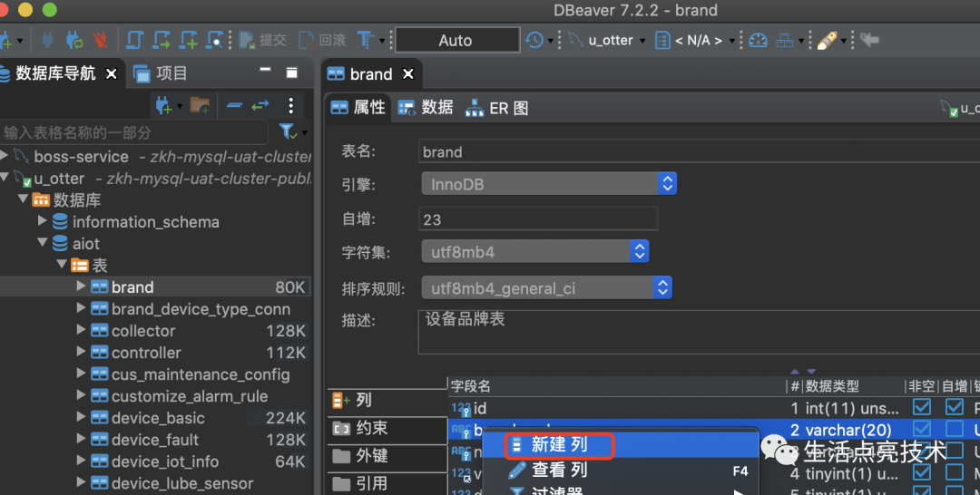The width and height of the screenshot is (980, 495).
Task: Click the Connect plug icon in toolbar
Action: pyautogui.click(x=47, y=40)
